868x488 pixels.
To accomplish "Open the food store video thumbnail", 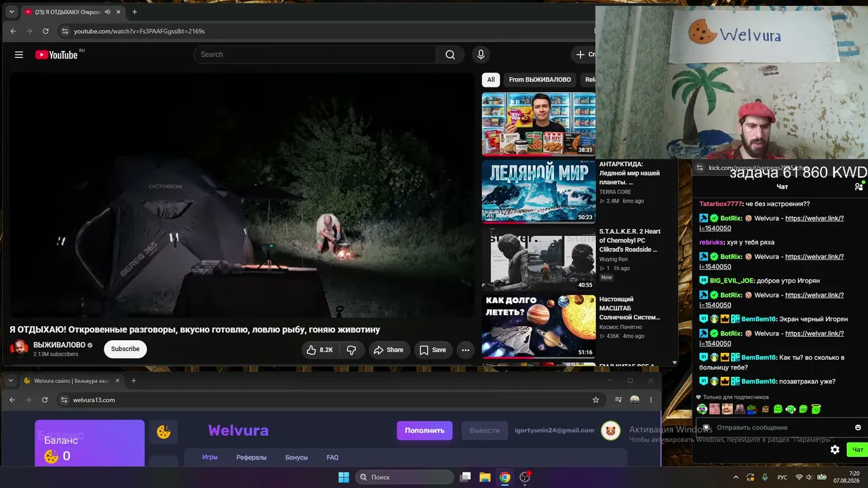I will 538,124.
